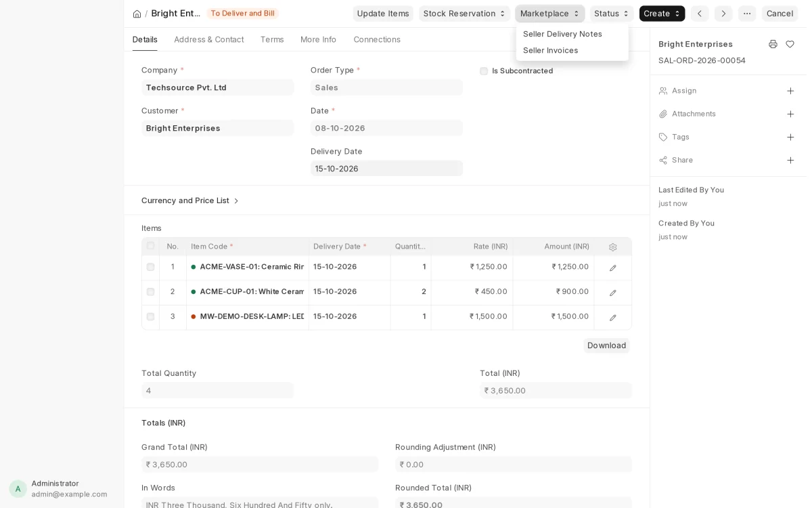Open the Terms tab
This screenshot has height=508, width=812.
pos(272,39)
